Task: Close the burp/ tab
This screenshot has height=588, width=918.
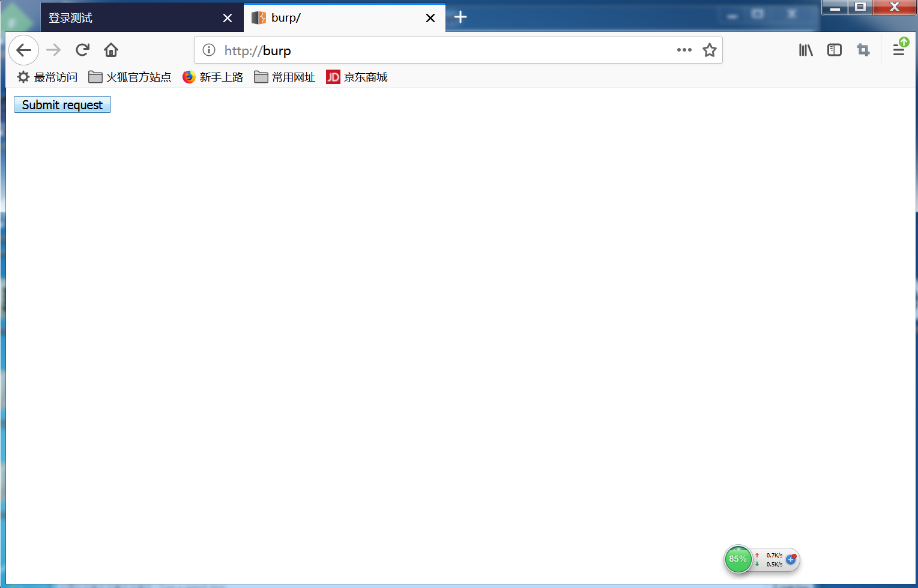Action: coord(430,18)
